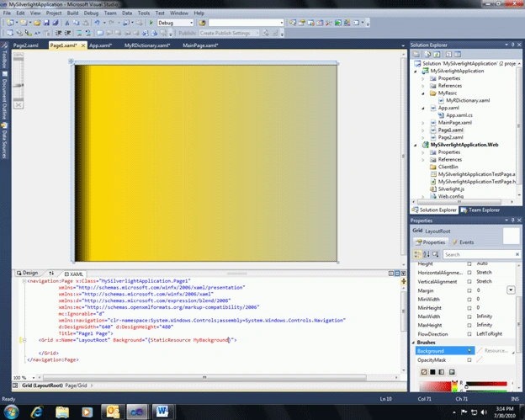Select image brush icon
This screenshot has height=420, width=525.
point(452,372)
